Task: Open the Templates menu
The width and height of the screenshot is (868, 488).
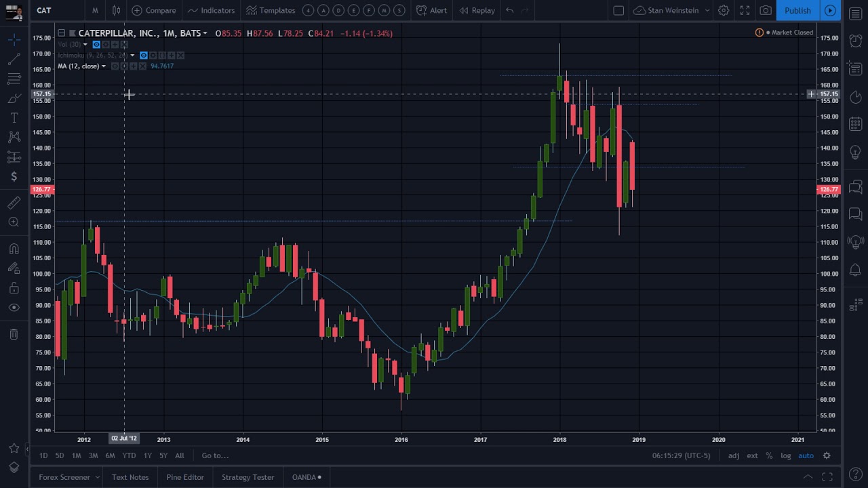Action: pyautogui.click(x=271, y=10)
